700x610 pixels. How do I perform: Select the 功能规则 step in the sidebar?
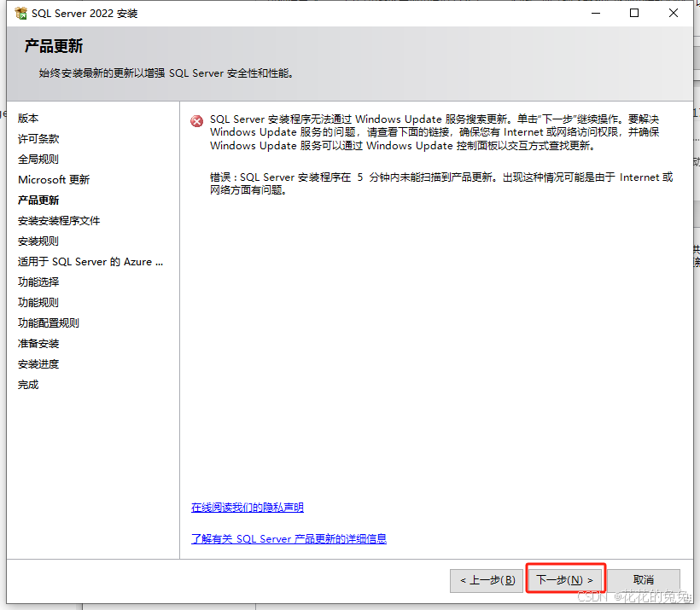pos(38,303)
